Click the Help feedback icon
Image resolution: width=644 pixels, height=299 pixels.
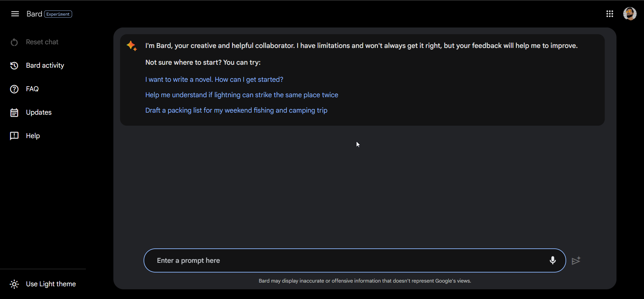14,136
